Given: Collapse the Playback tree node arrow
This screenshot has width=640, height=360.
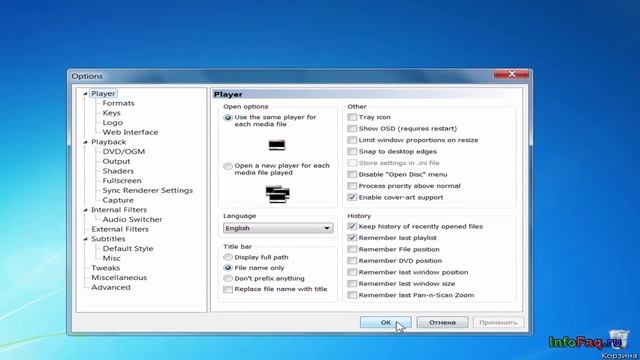Looking at the screenshot, I should [x=85, y=142].
